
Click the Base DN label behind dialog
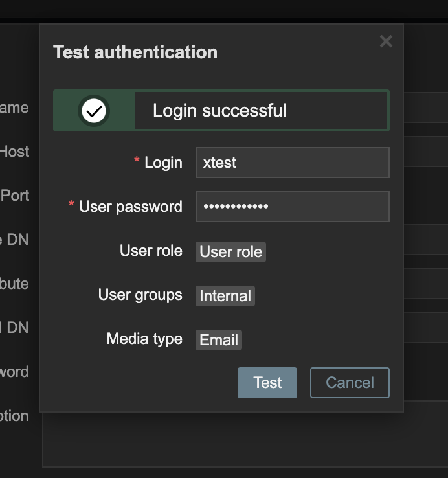pos(14,240)
